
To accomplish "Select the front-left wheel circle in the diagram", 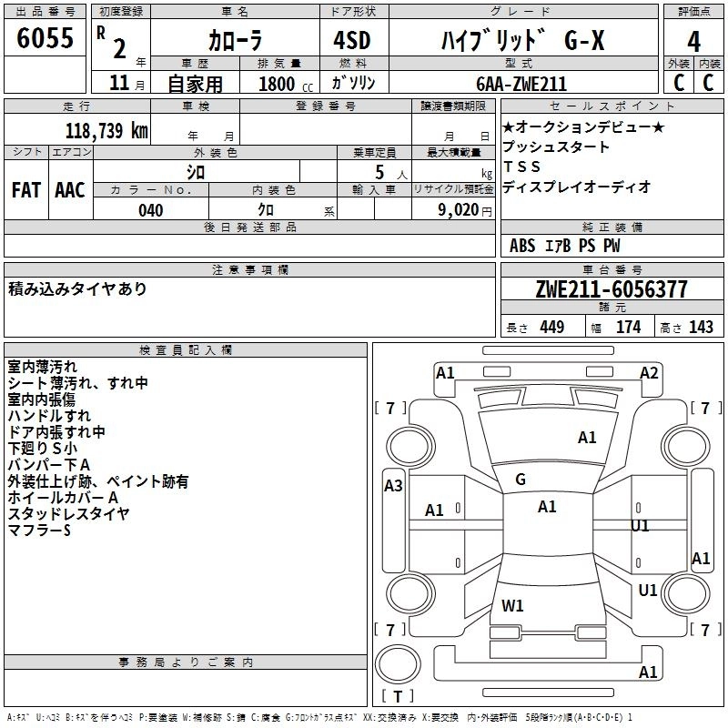I will tap(409, 446).
